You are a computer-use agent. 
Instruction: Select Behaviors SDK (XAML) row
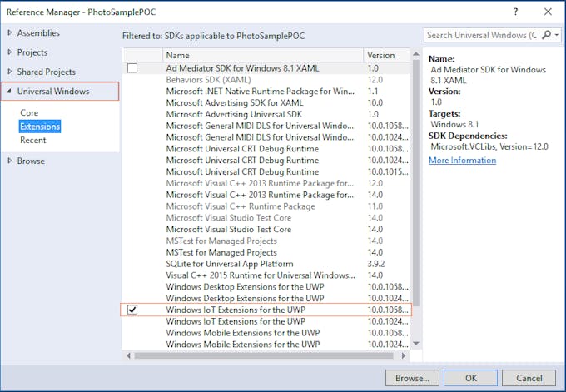pos(266,79)
